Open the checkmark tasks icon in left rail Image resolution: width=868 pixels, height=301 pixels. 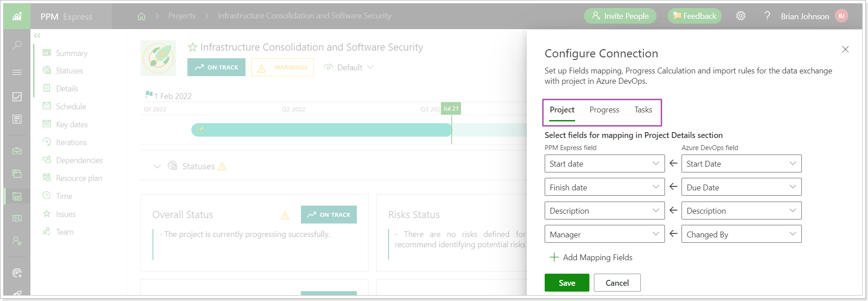(x=17, y=97)
